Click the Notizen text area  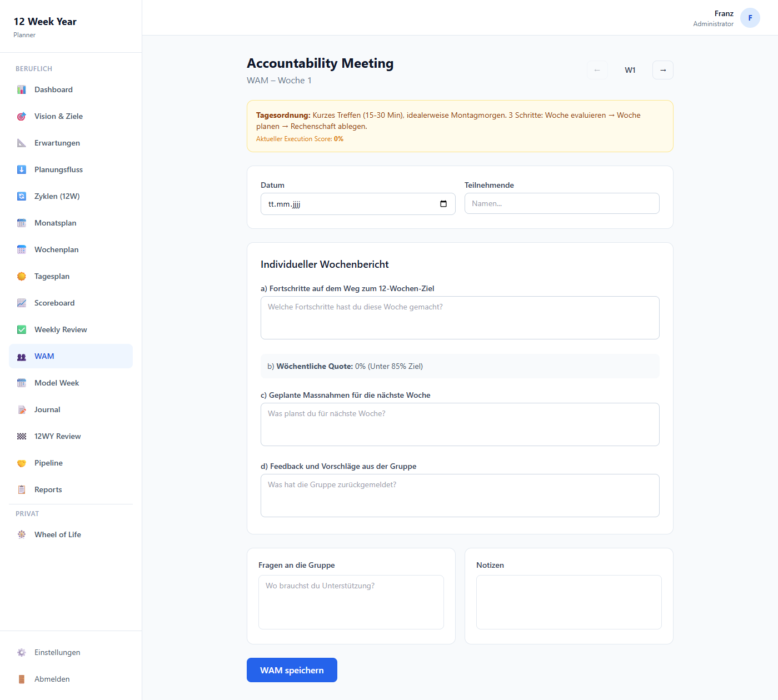[x=568, y=602]
